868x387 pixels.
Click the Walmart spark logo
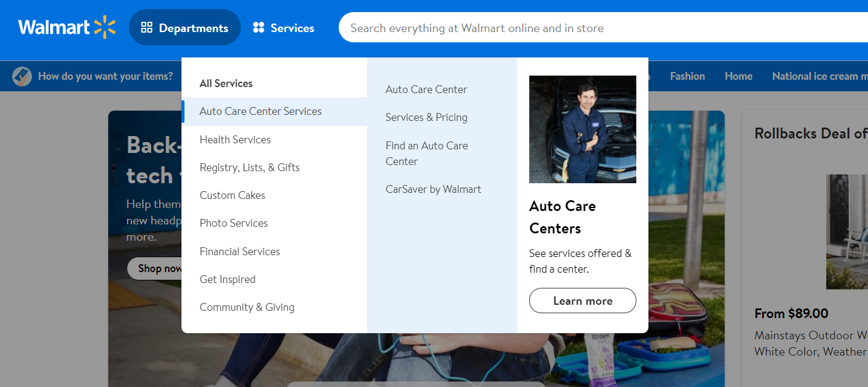105,27
